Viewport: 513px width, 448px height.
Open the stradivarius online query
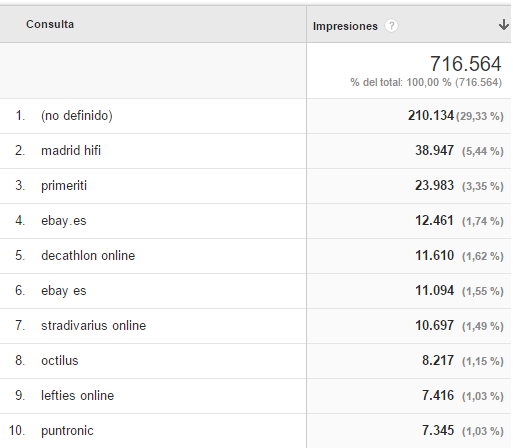tap(94, 326)
